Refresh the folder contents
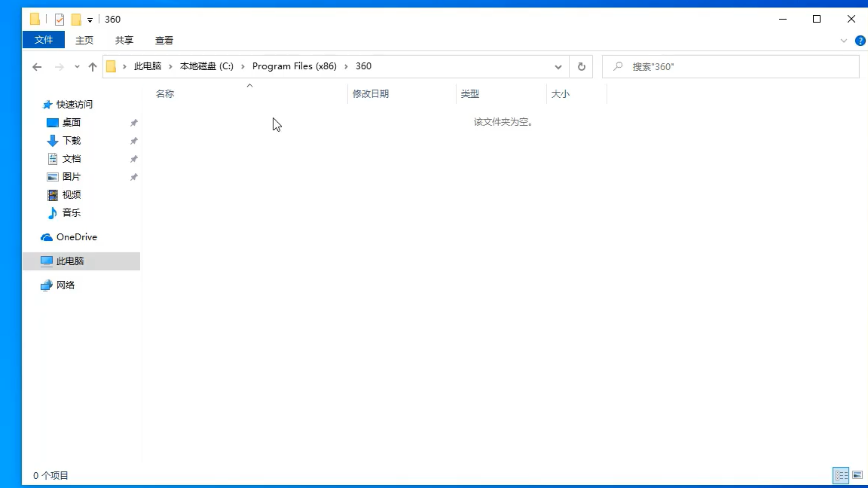The image size is (868, 488). (581, 66)
